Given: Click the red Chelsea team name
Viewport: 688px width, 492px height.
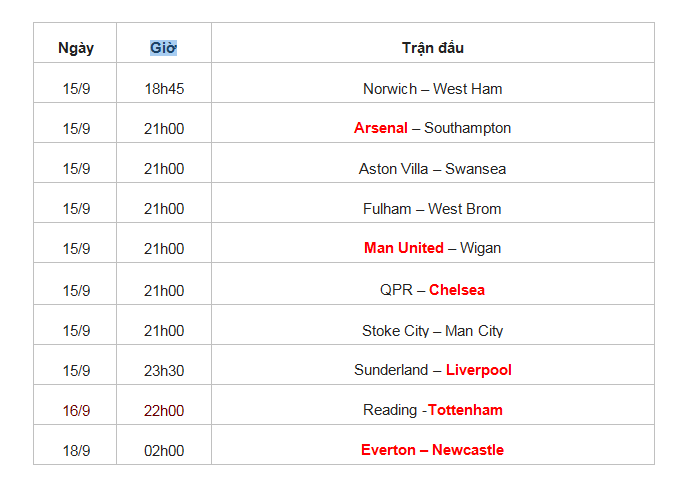Looking at the screenshot, I should (x=457, y=290).
